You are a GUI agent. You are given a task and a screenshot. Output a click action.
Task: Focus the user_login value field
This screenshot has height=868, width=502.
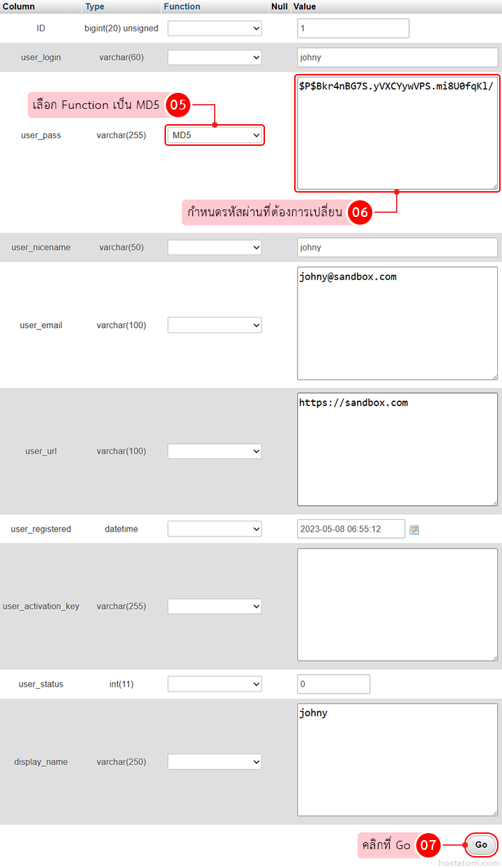coord(397,57)
